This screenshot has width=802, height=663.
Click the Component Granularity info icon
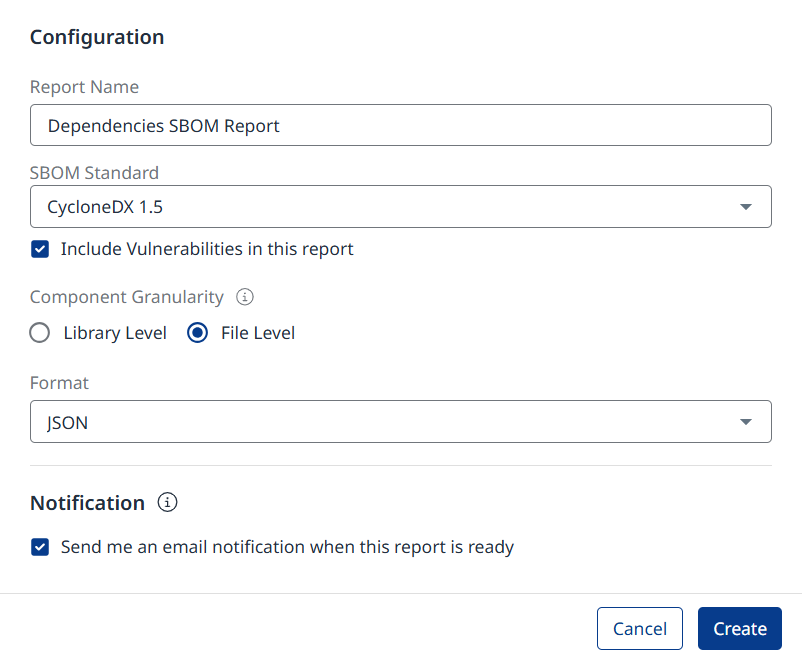click(x=244, y=297)
